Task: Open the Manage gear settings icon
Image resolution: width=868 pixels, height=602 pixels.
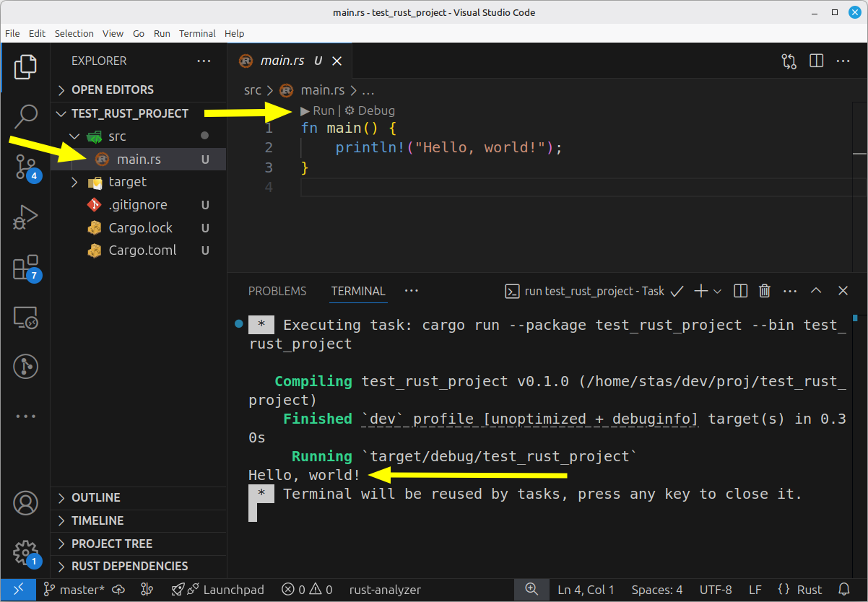Action: pos(25,552)
